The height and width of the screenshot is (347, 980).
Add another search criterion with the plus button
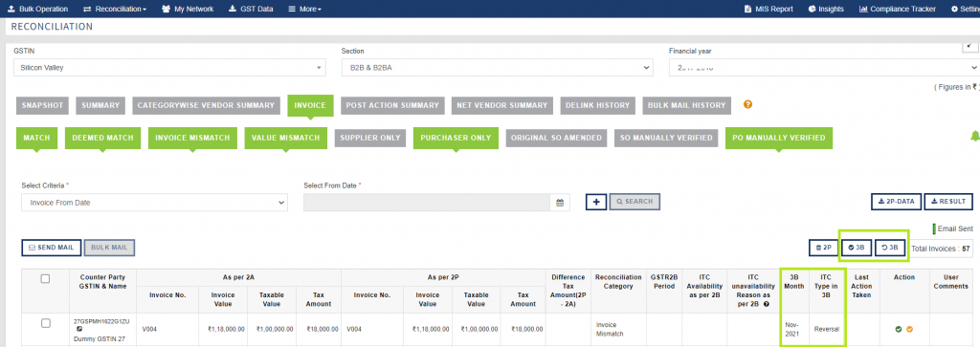click(596, 202)
